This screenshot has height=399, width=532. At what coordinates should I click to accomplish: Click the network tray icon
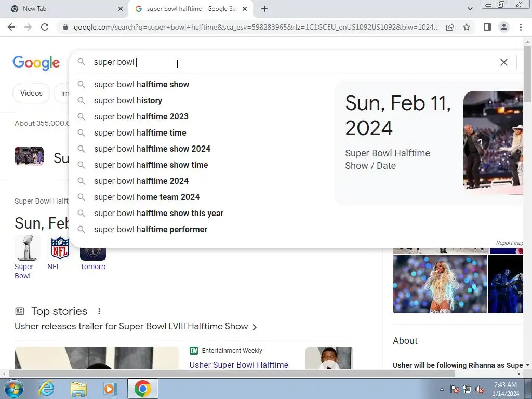467,389
